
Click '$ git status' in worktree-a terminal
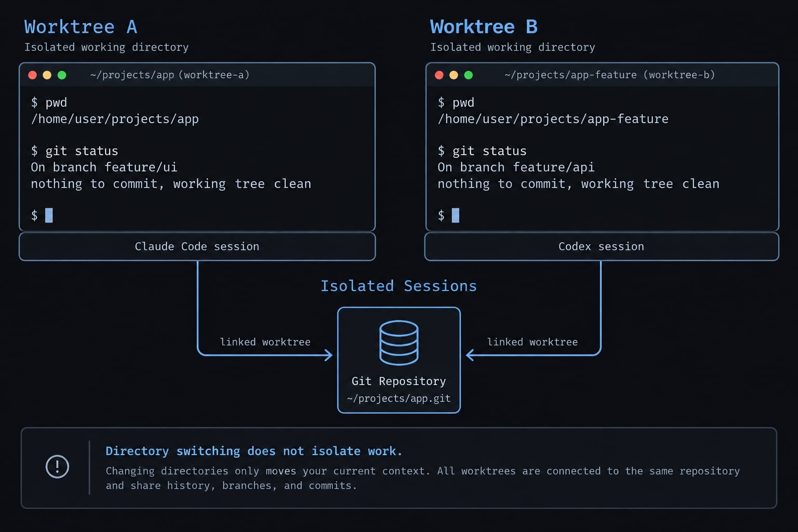(74, 151)
